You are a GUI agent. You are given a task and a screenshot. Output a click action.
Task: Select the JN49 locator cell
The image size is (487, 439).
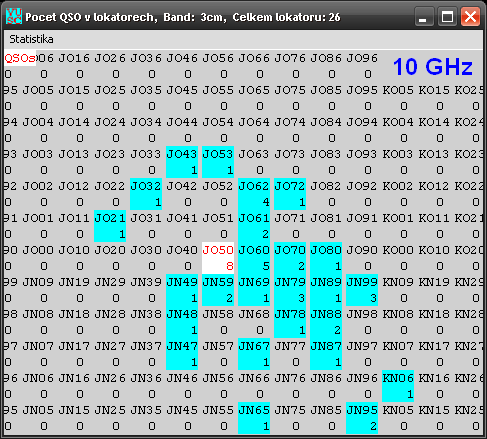tap(182, 290)
